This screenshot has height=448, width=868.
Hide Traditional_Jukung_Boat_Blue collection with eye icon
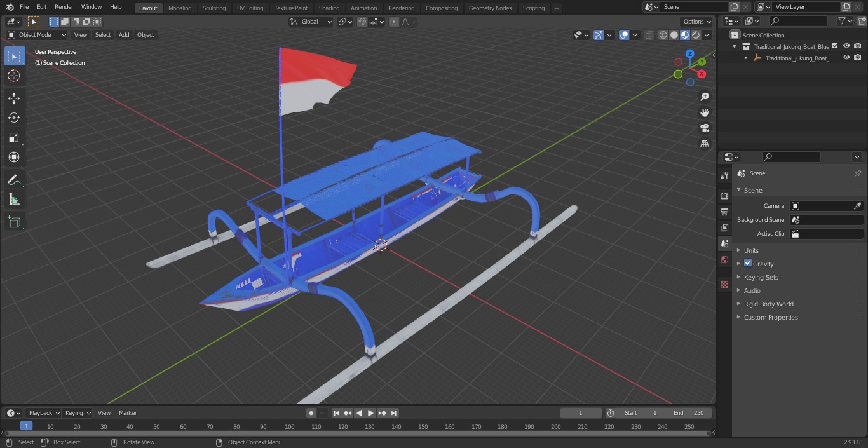tap(846, 46)
